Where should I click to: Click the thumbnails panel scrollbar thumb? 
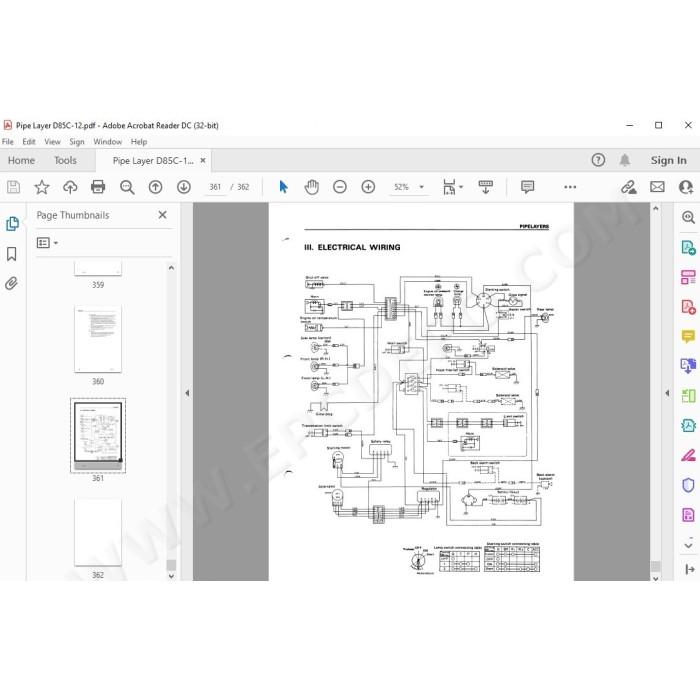tap(171, 565)
